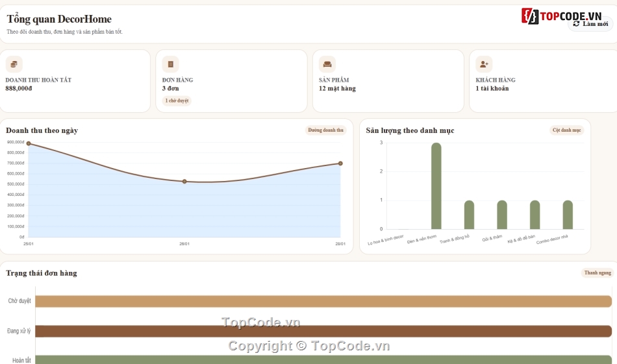Click the "Sản lượng theo danh mục" title

[x=410, y=130]
